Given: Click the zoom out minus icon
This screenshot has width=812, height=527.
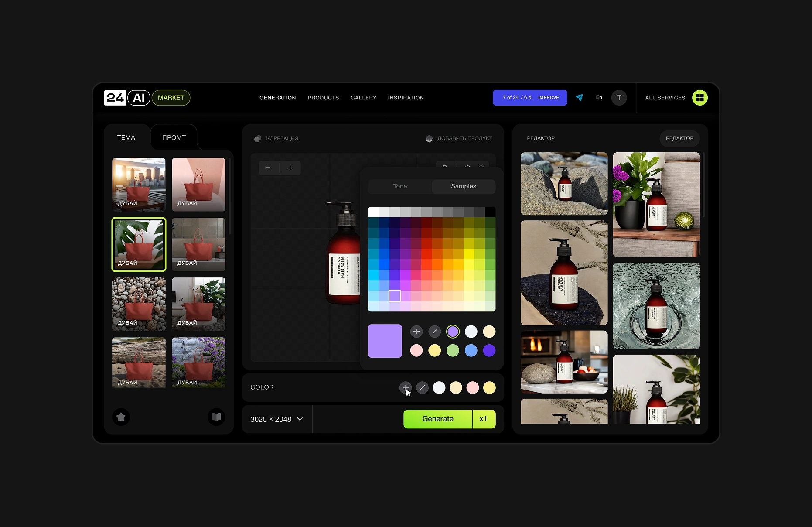Looking at the screenshot, I should click(268, 168).
